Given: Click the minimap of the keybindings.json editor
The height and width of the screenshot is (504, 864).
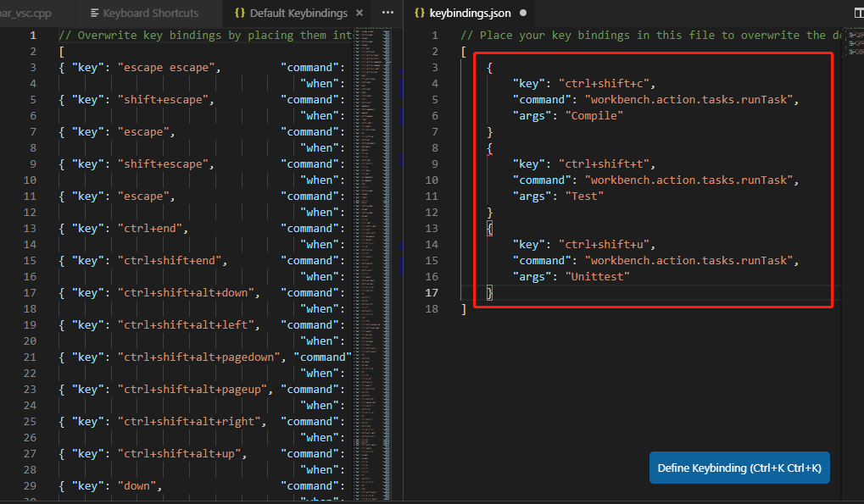Looking at the screenshot, I should click(x=854, y=42).
